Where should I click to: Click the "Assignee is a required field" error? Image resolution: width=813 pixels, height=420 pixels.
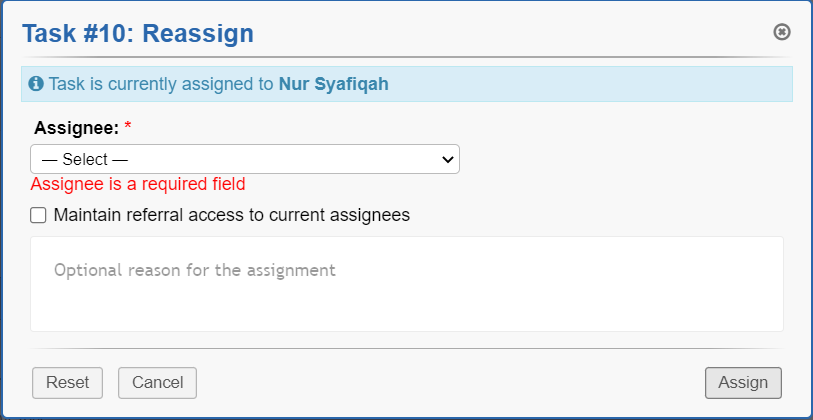click(138, 184)
